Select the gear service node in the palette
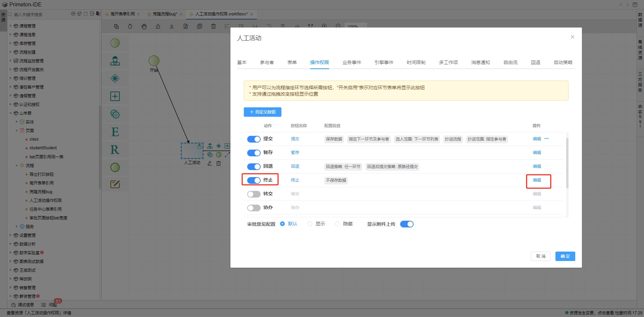This screenshot has width=644, height=317. tap(115, 114)
